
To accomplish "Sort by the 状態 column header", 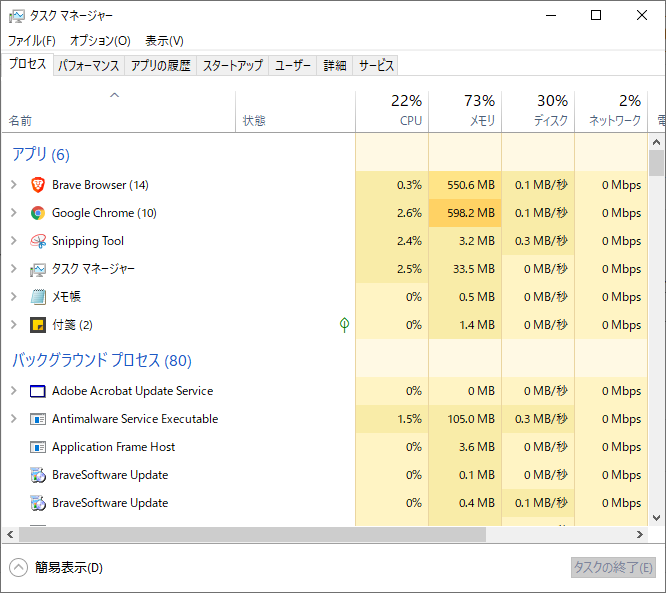I will click(296, 111).
